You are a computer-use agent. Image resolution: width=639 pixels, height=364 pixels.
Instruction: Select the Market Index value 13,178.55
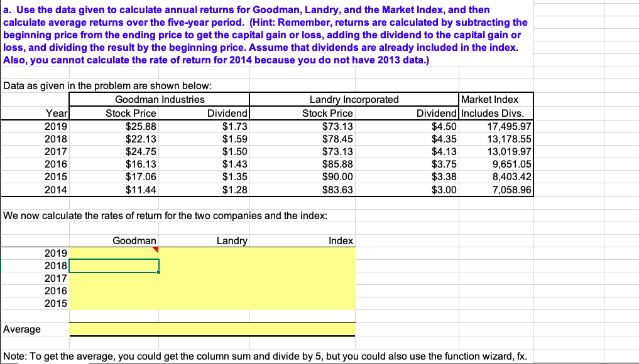[509, 139]
